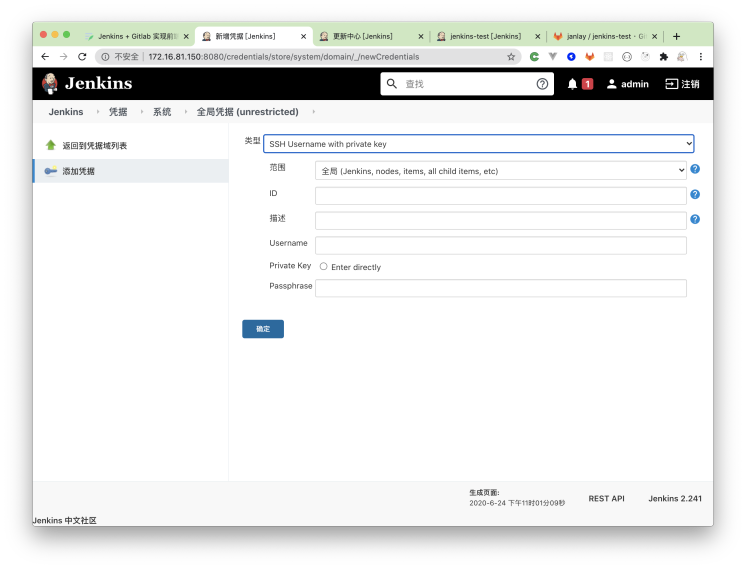The height and width of the screenshot is (569, 746).
Task: Click the search magnifier icon
Action: (x=392, y=84)
